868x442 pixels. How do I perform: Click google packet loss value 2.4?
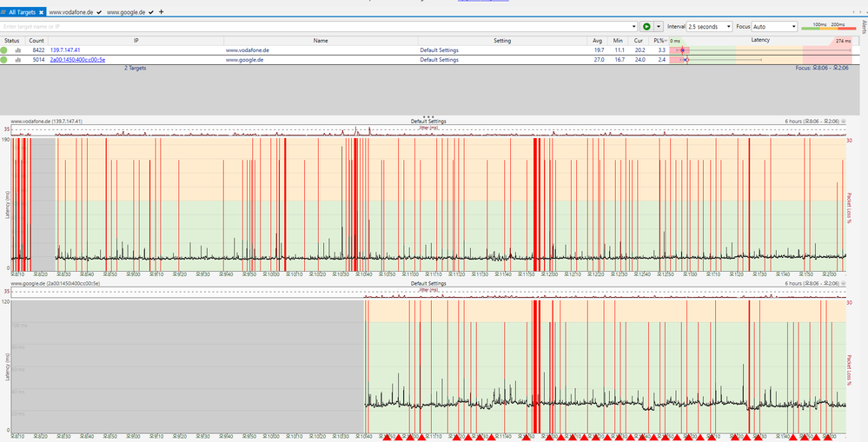(661, 60)
